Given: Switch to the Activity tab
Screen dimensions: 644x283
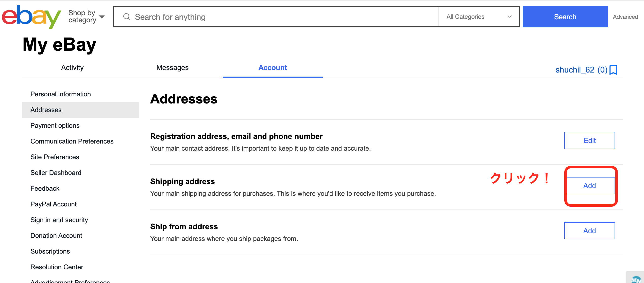Looking at the screenshot, I should [x=72, y=68].
